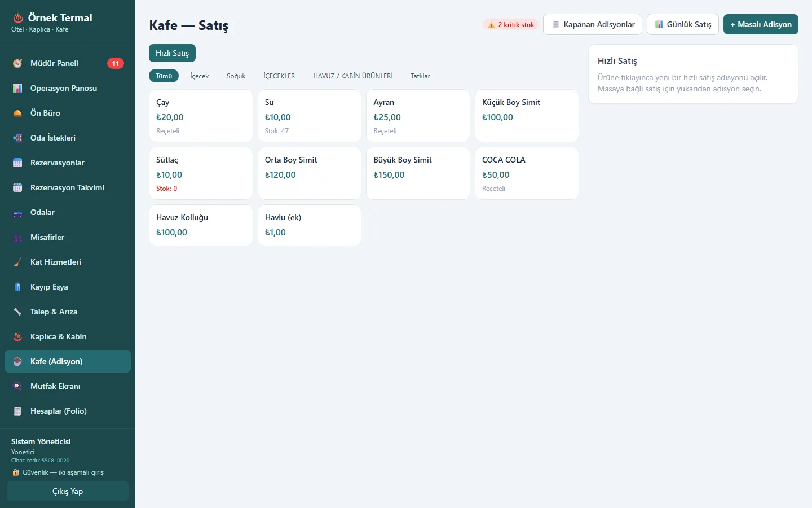Image resolution: width=812 pixels, height=508 pixels.
Task: Add Havuz Kolluğu to the sale
Action: click(201, 225)
